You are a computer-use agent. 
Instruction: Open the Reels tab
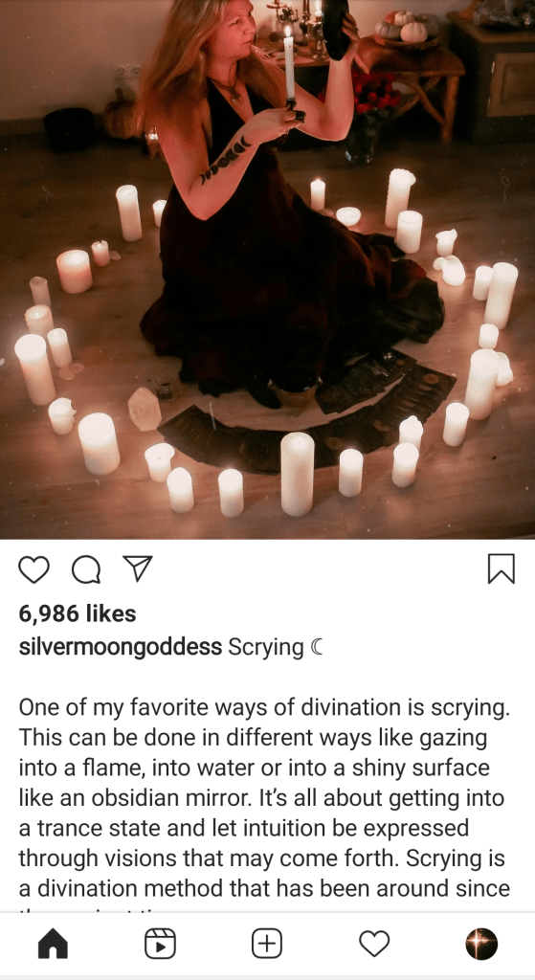point(160,943)
